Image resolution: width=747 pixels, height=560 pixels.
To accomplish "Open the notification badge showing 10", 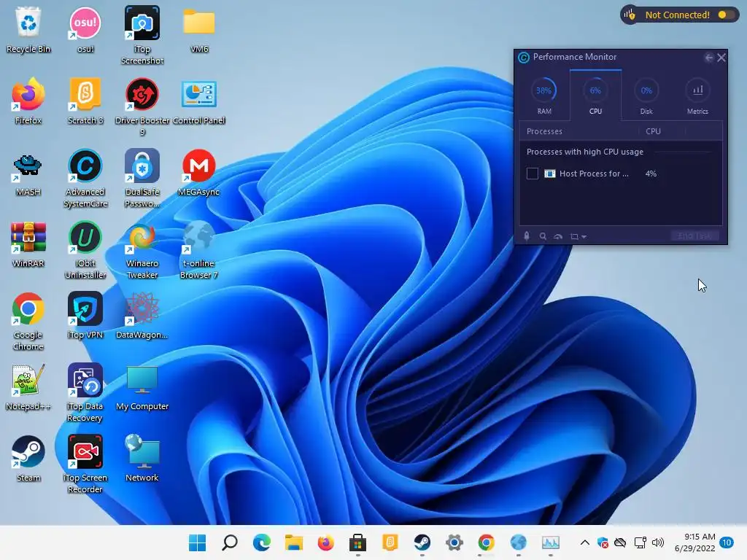I will (x=727, y=542).
